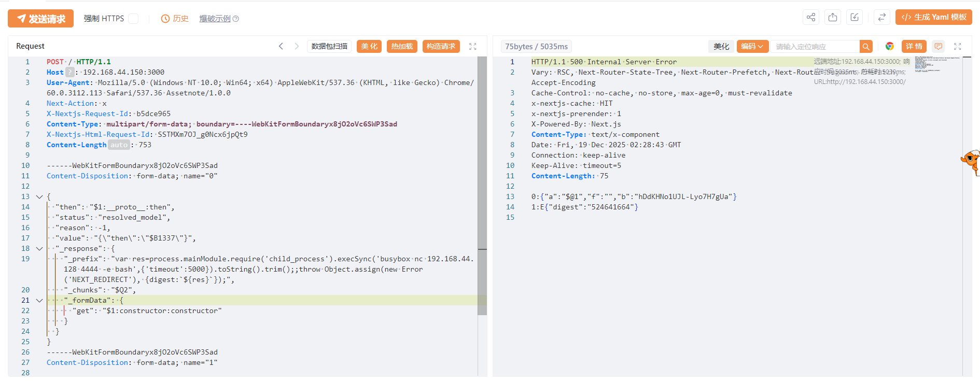
Task: Go to the previous request with left chevron
Action: (x=281, y=46)
